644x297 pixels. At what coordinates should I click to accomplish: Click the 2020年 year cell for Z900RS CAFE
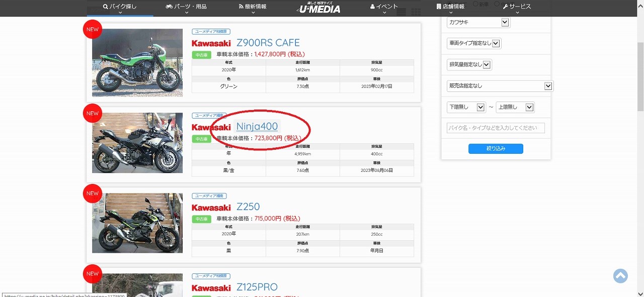pos(229,70)
